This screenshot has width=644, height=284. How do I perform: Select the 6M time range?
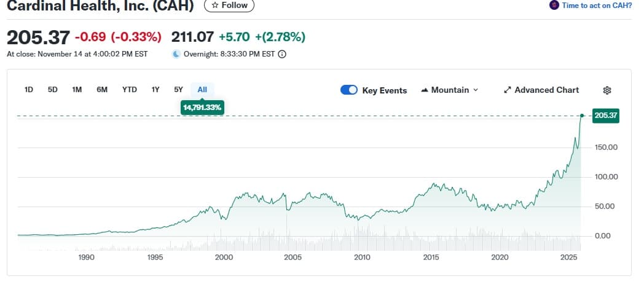click(102, 90)
